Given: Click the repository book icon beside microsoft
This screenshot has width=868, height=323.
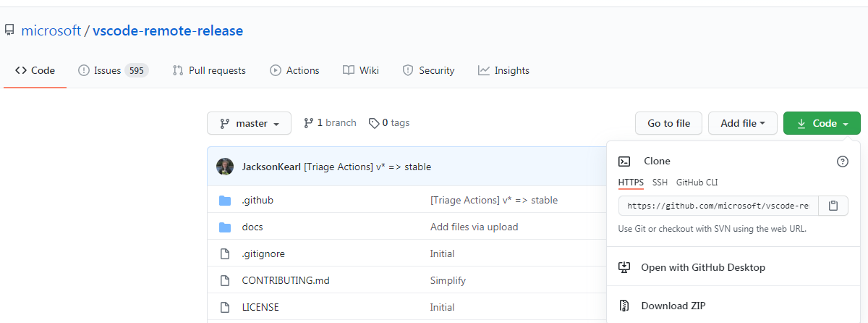Looking at the screenshot, I should tap(9, 30).
